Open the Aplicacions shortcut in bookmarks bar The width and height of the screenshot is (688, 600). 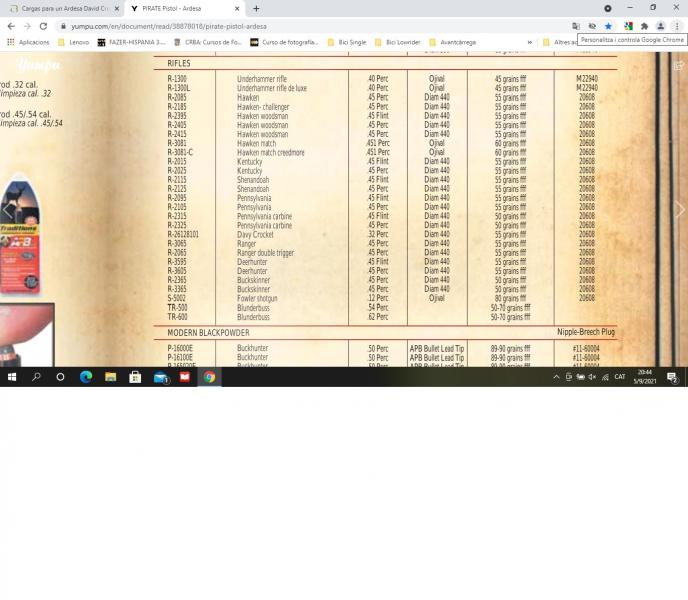tap(28, 42)
